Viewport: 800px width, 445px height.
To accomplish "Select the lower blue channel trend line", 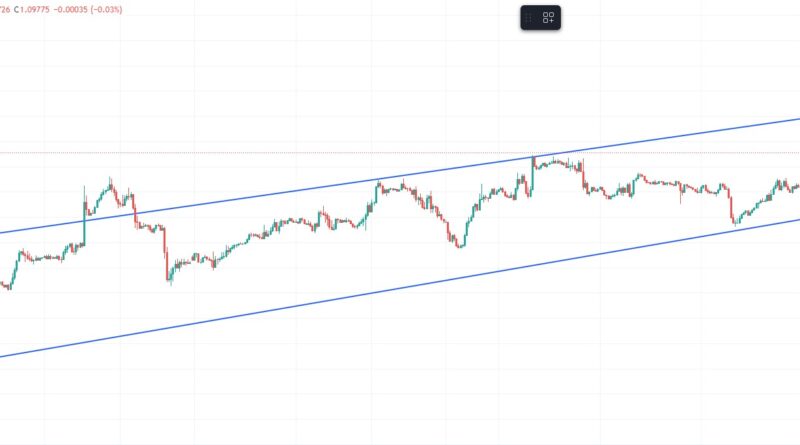I will [x=300, y=304].
